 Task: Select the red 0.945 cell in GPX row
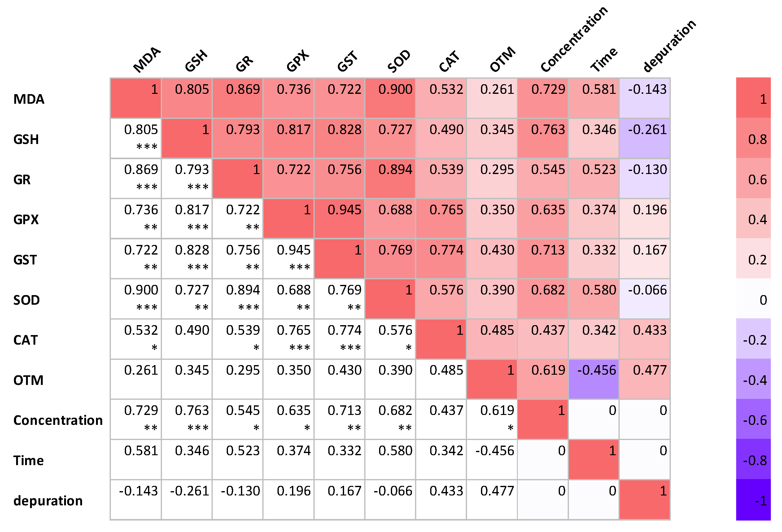click(339, 219)
